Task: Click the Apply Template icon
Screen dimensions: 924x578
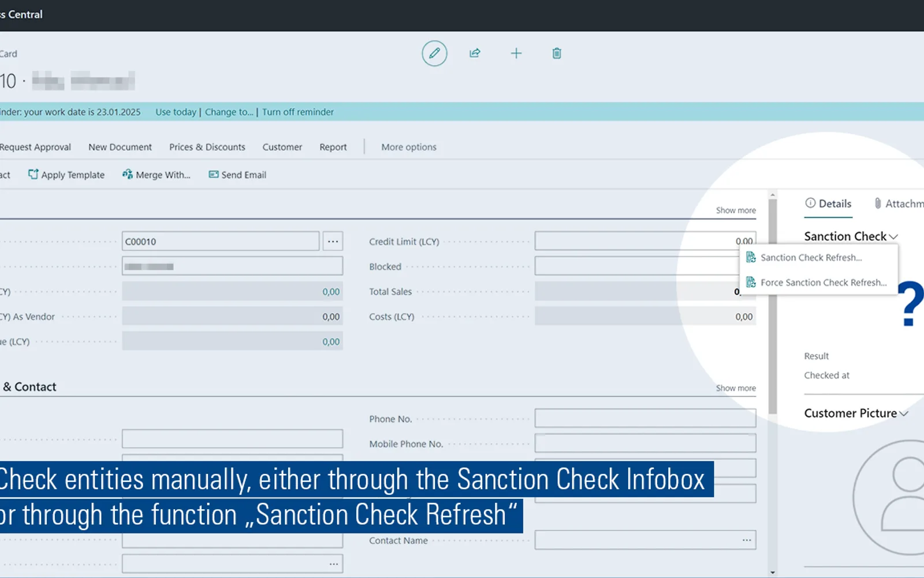Action: click(33, 174)
